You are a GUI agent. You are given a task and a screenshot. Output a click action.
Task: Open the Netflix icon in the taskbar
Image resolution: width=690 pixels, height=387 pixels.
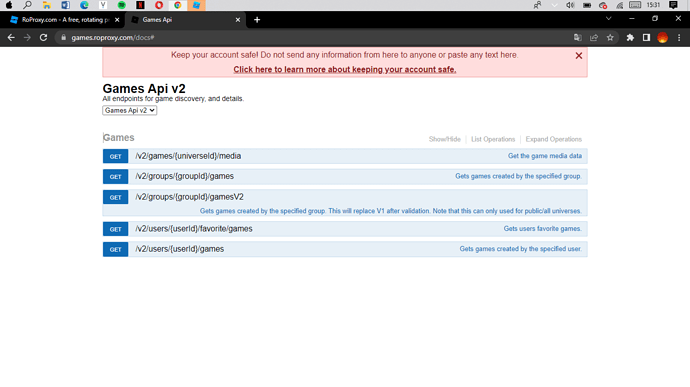[140, 5]
